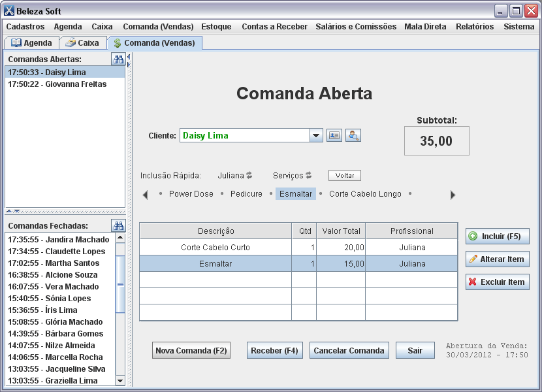542x392 pixels.
Task: Click scroll down arrow of closed comandas
Action: point(120,381)
